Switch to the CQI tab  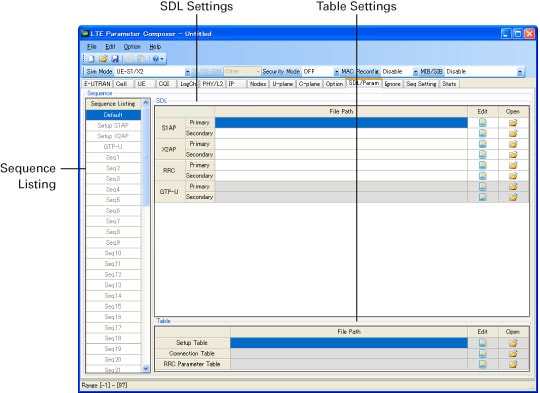[x=166, y=84]
